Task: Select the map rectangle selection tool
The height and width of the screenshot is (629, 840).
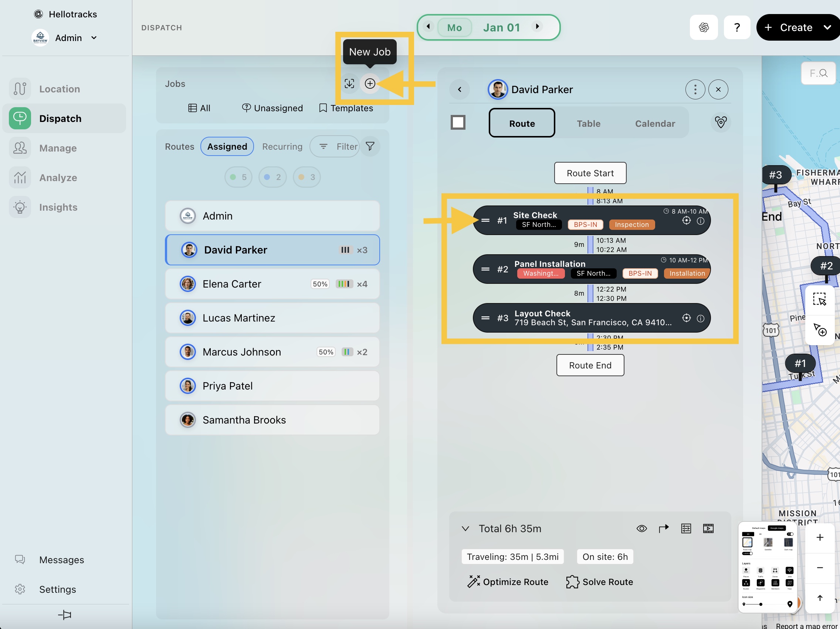Action: (819, 299)
